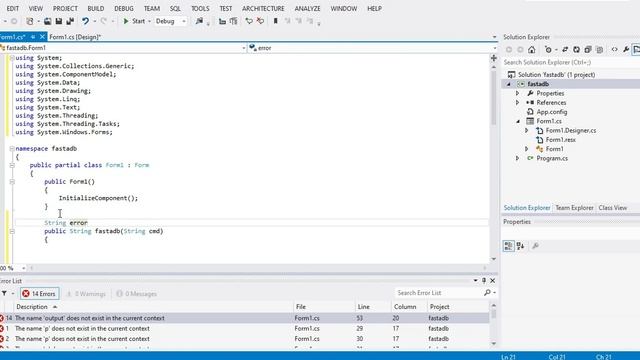Click the New Project icon in the toolbar
The image size is (640, 360).
(30, 21)
